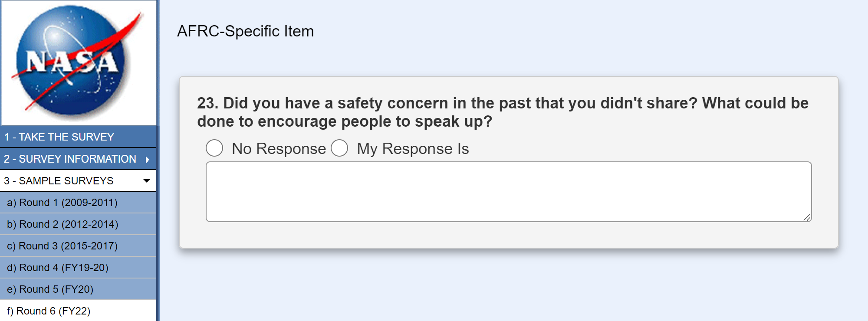Select the No Response radio button

(214, 148)
